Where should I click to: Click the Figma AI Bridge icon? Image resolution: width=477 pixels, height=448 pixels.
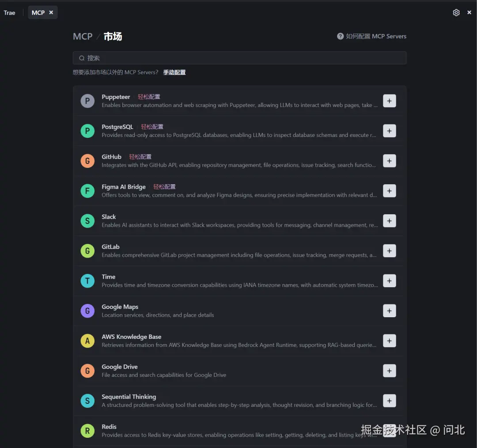(x=87, y=191)
